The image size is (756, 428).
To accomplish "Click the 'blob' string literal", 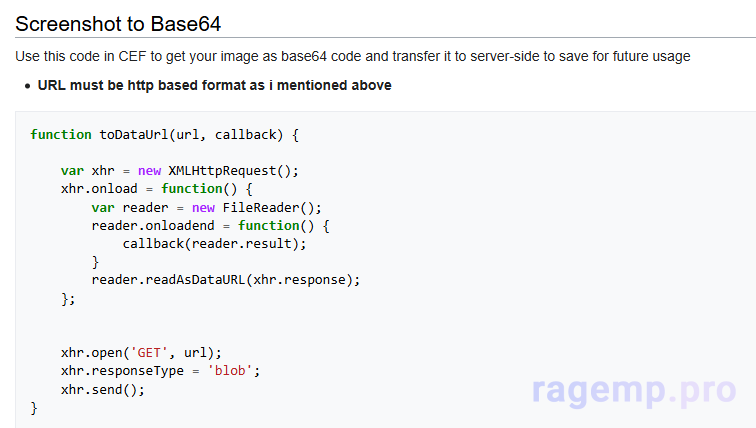I will click(232, 371).
